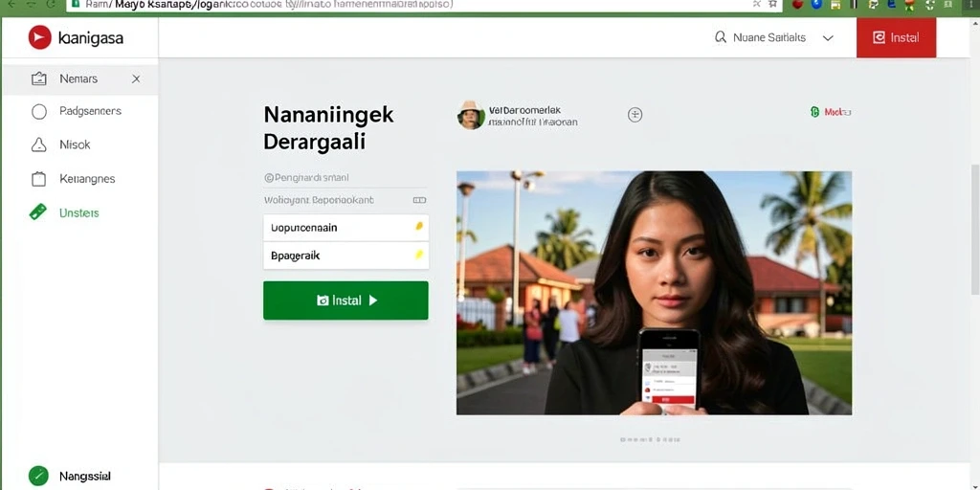Click the green site-security icon in address bar

(77, 4)
